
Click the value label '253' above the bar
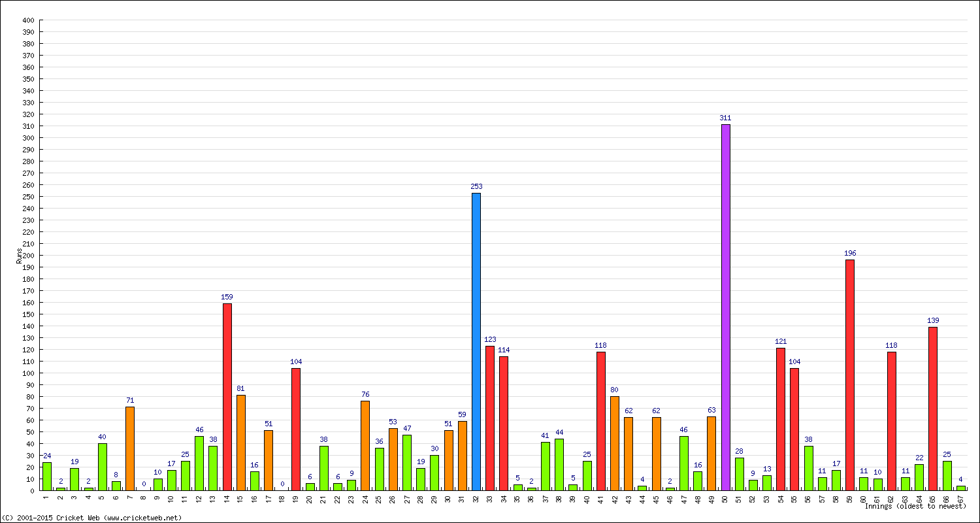(476, 186)
